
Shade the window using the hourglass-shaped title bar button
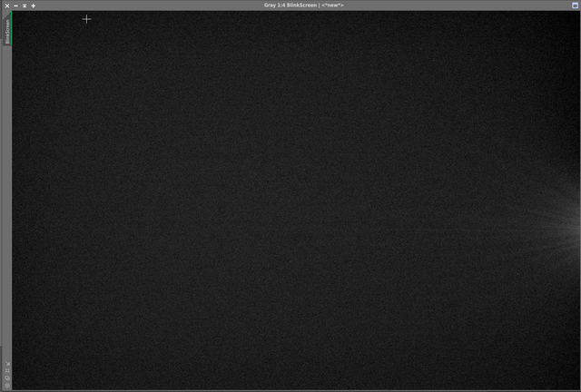coord(25,5)
